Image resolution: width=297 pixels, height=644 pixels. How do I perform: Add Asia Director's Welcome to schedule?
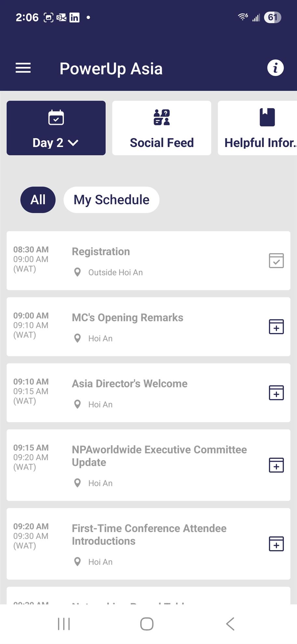pos(276,393)
